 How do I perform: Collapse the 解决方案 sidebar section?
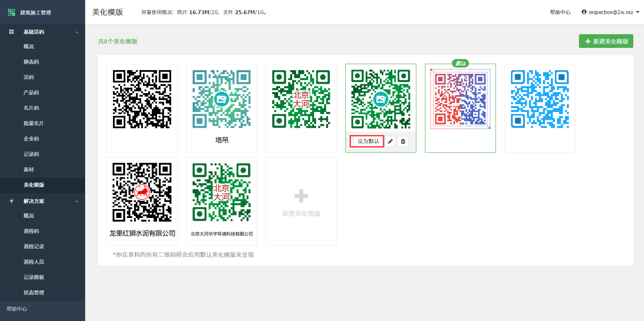[x=77, y=201]
